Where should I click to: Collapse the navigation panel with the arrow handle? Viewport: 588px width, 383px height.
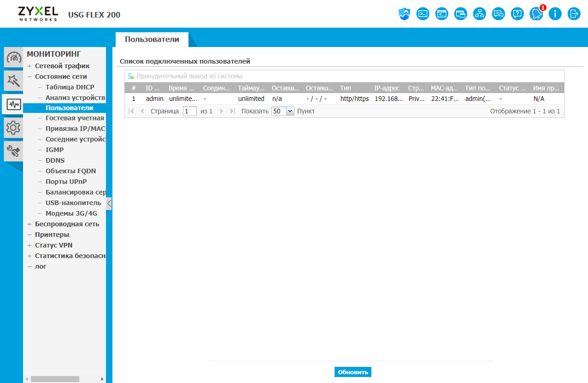point(109,203)
